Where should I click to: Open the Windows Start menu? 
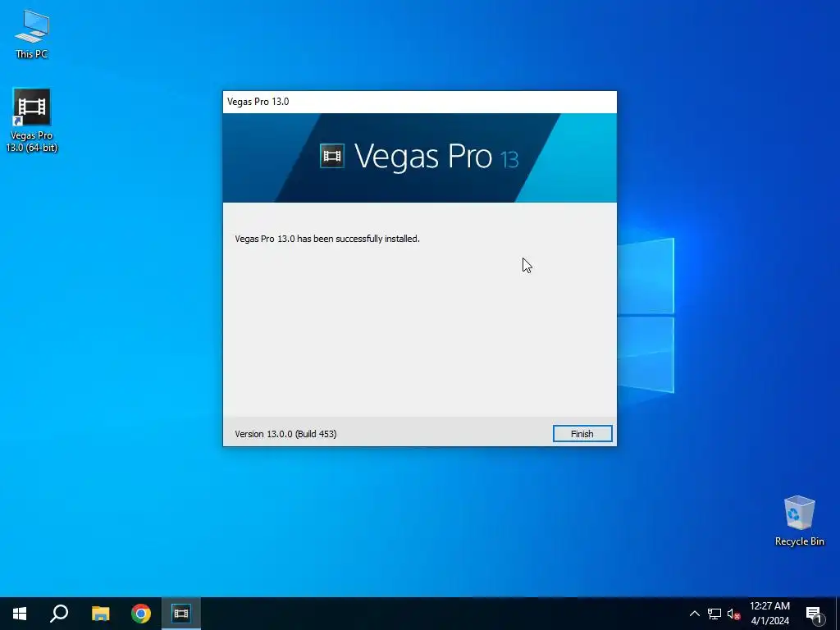click(x=20, y=614)
